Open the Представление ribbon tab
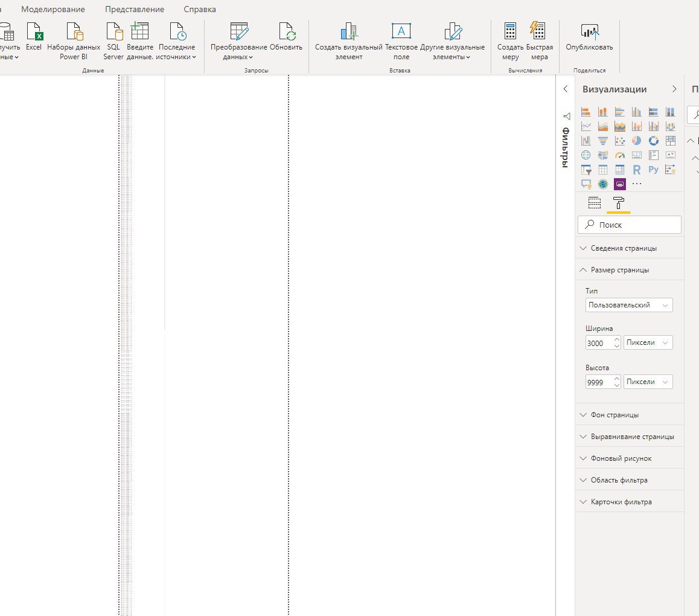 click(135, 10)
